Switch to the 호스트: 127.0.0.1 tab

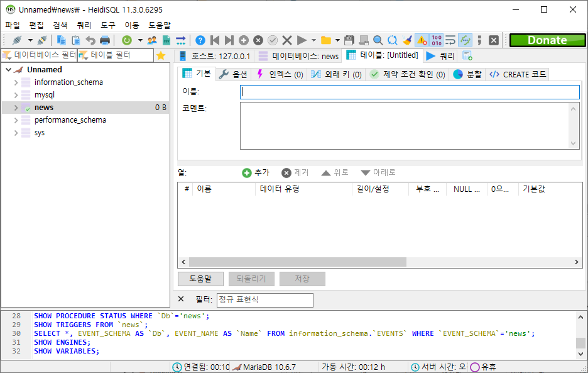click(214, 56)
